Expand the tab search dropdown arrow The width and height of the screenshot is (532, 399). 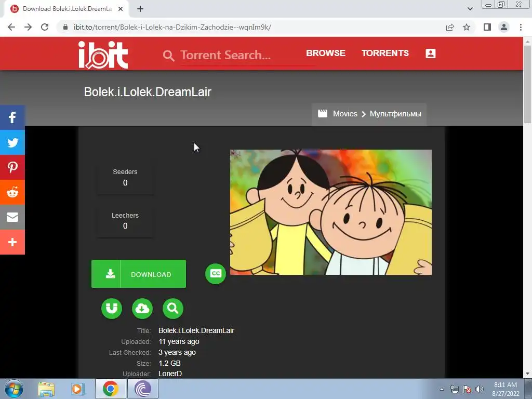pos(470,9)
